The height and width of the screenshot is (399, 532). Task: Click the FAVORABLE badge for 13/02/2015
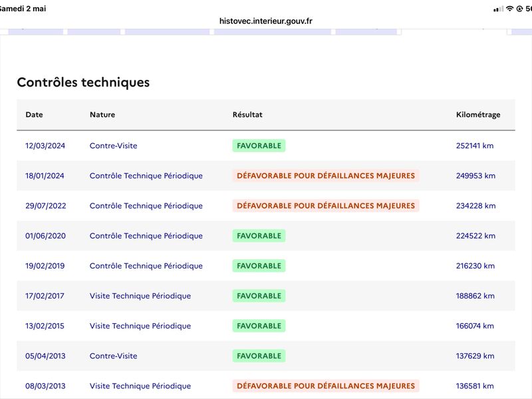click(x=259, y=326)
